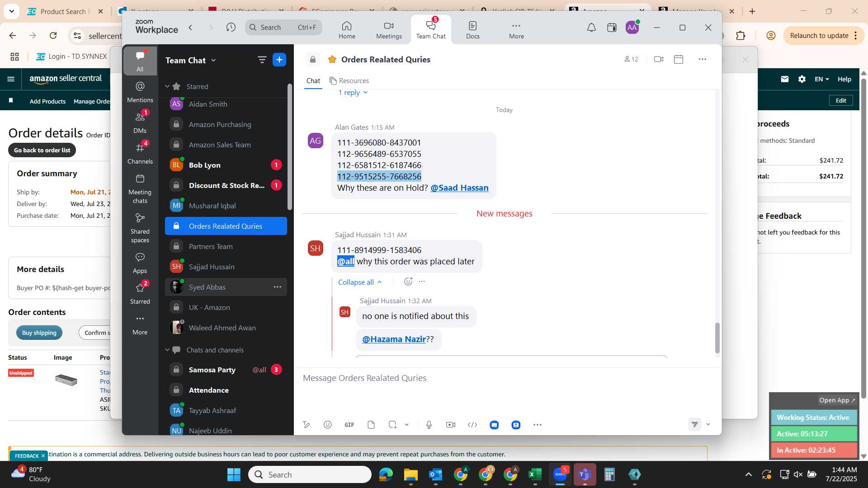Open the text formatting tool in composer
Screen dimensions: 868x488
(307, 425)
